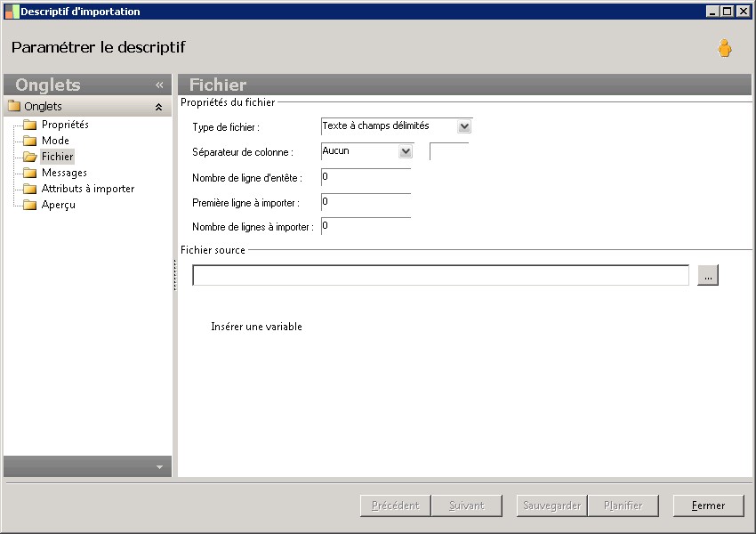This screenshot has height=534, width=756.
Task: Click the Planifier button
Action: [623, 506]
